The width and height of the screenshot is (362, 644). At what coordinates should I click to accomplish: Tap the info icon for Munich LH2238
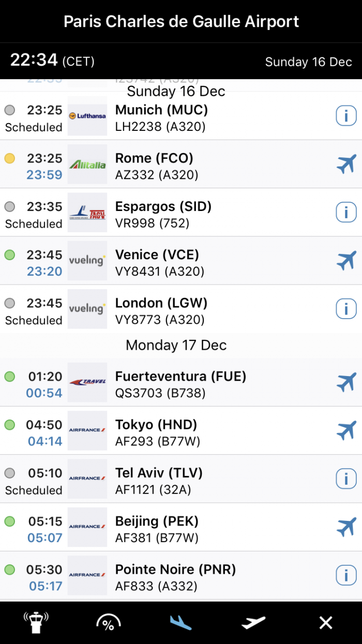click(x=346, y=116)
